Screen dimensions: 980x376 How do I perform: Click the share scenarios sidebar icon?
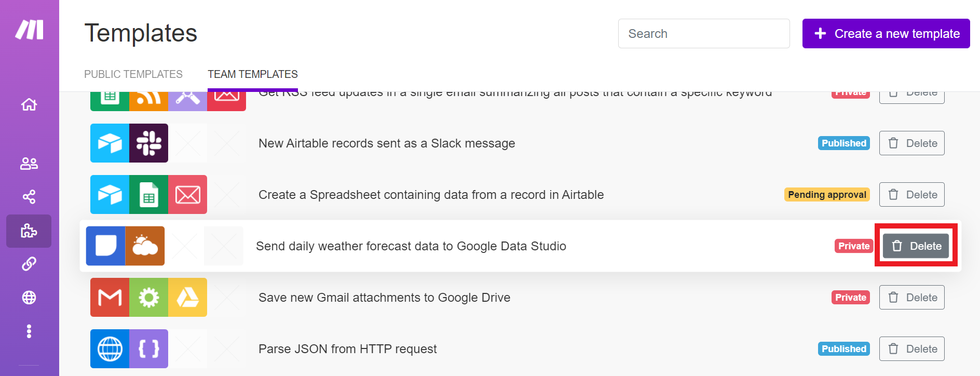tap(29, 197)
